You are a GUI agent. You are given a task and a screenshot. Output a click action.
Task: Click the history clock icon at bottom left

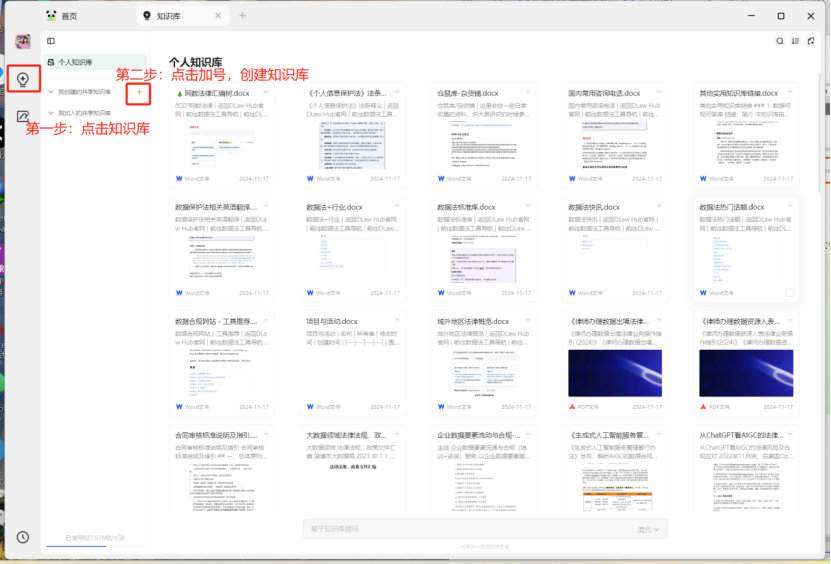[x=22, y=537]
